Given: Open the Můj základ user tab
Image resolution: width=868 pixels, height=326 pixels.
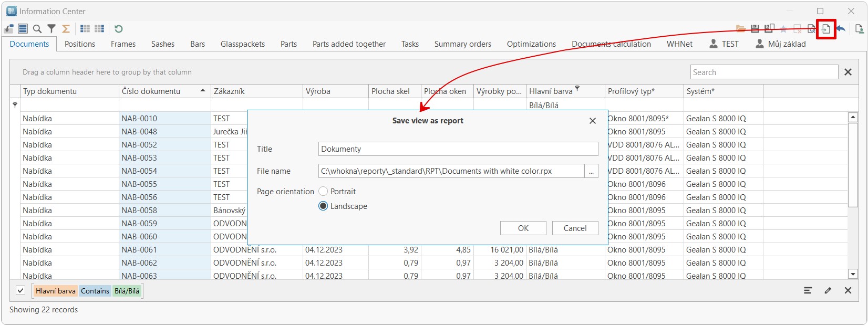Looking at the screenshot, I should pyautogui.click(x=781, y=44).
